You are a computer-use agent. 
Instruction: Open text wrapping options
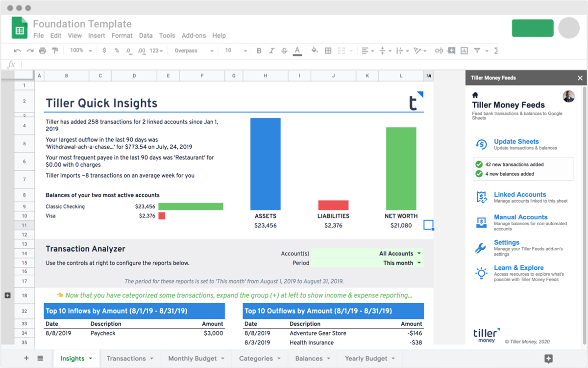pyautogui.click(x=402, y=51)
